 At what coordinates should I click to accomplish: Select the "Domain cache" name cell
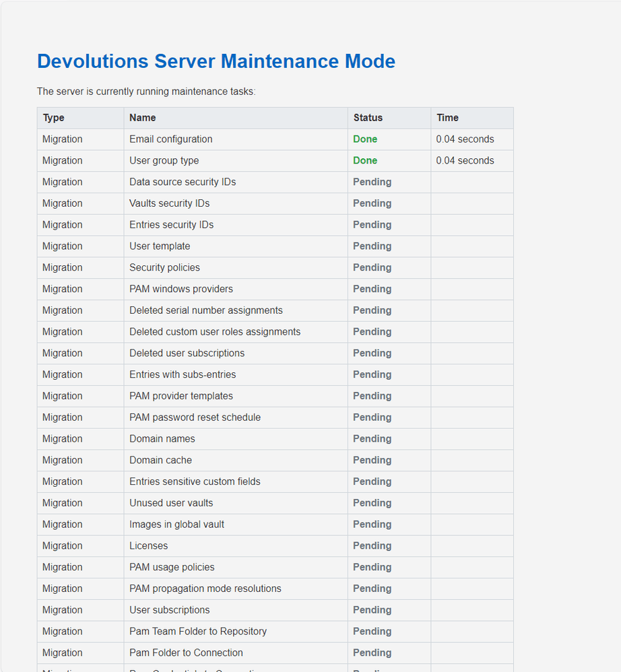[236, 461]
